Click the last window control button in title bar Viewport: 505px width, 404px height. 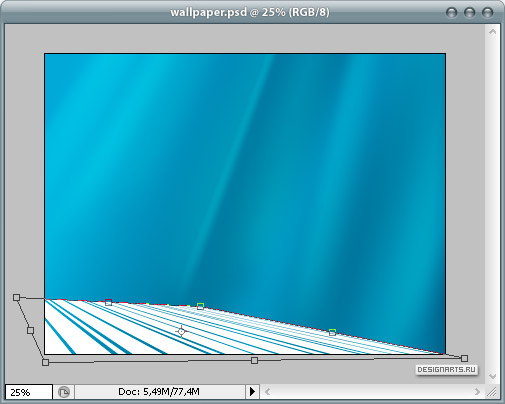[x=488, y=13]
